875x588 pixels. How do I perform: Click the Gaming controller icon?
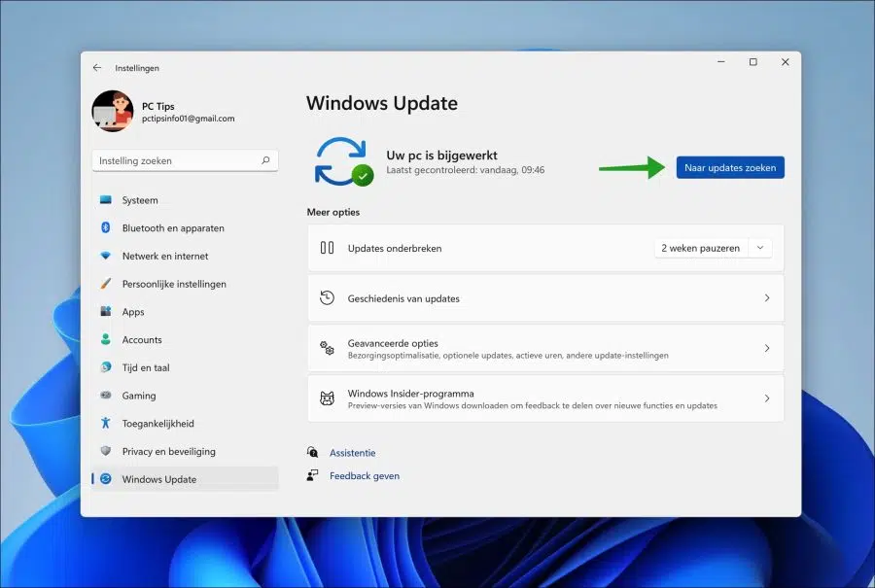click(x=105, y=395)
